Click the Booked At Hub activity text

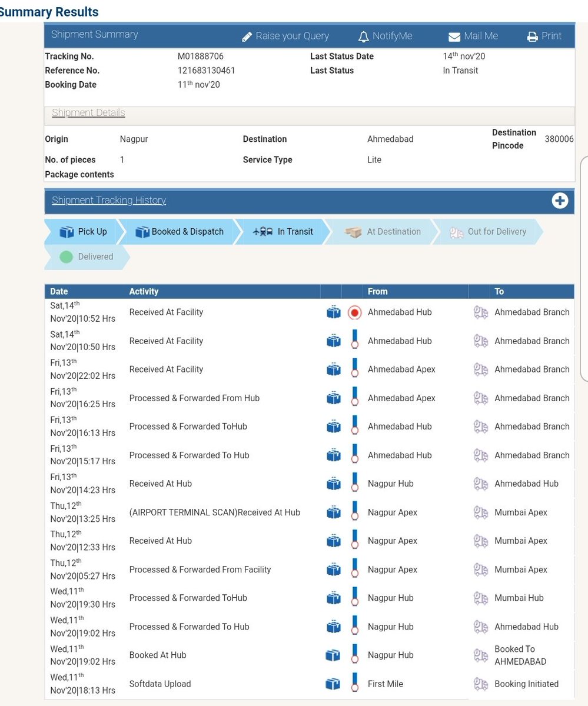pyautogui.click(x=158, y=655)
